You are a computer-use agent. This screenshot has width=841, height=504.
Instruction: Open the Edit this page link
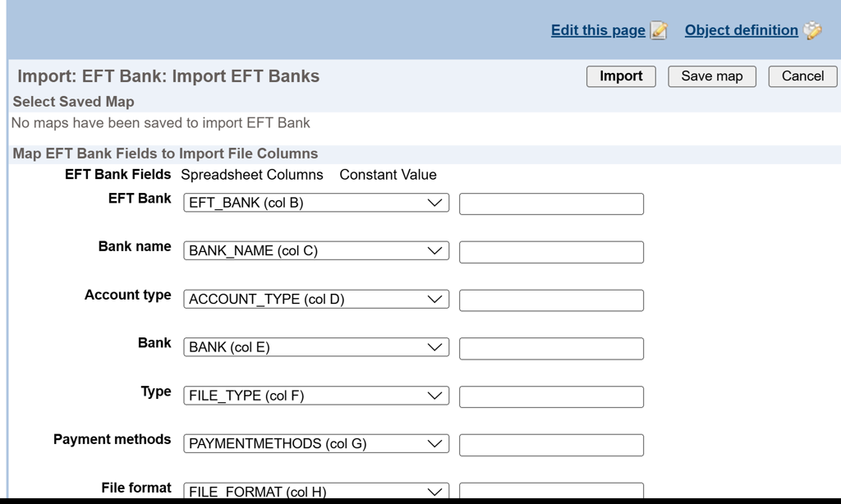pos(598,30)
